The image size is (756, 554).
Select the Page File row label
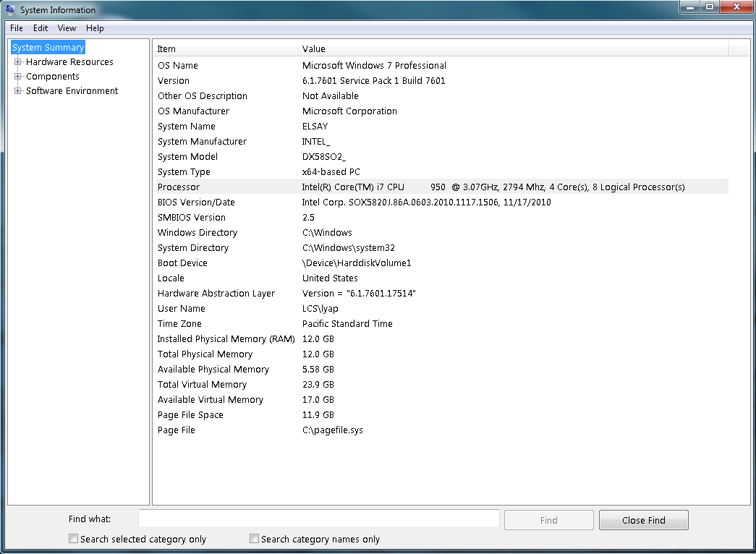tap(177, 430)
